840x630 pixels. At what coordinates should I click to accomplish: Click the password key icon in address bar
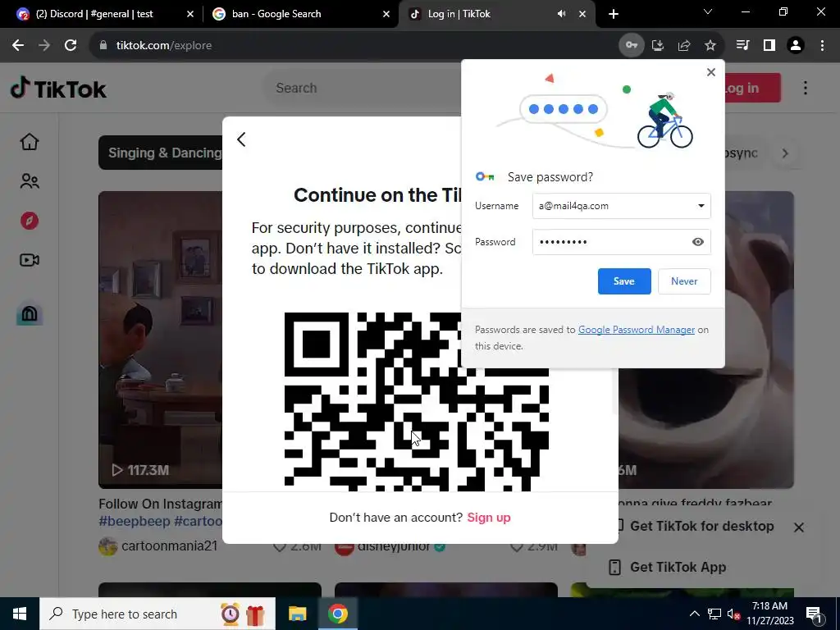[x=632, y=46]
